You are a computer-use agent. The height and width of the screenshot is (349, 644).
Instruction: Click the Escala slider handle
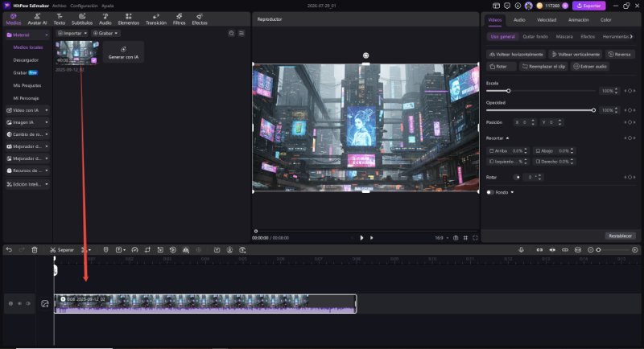(509, 91)
